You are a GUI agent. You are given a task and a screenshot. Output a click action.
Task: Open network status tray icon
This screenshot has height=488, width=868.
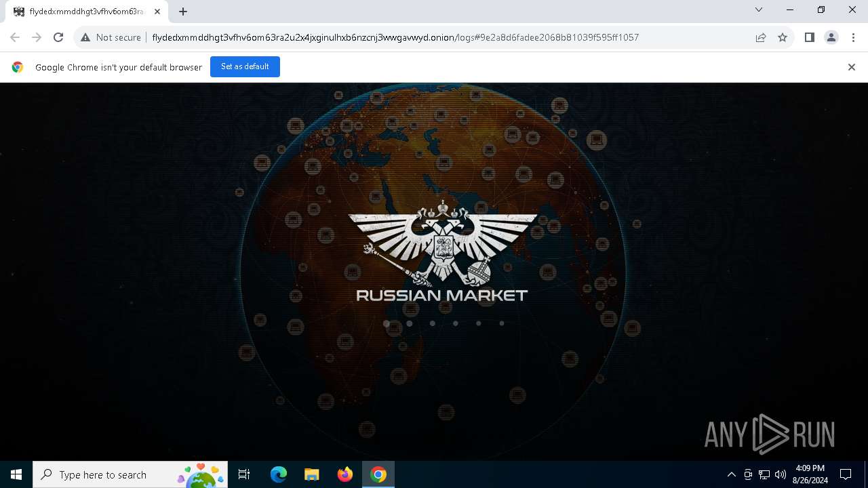pos(764,474)
